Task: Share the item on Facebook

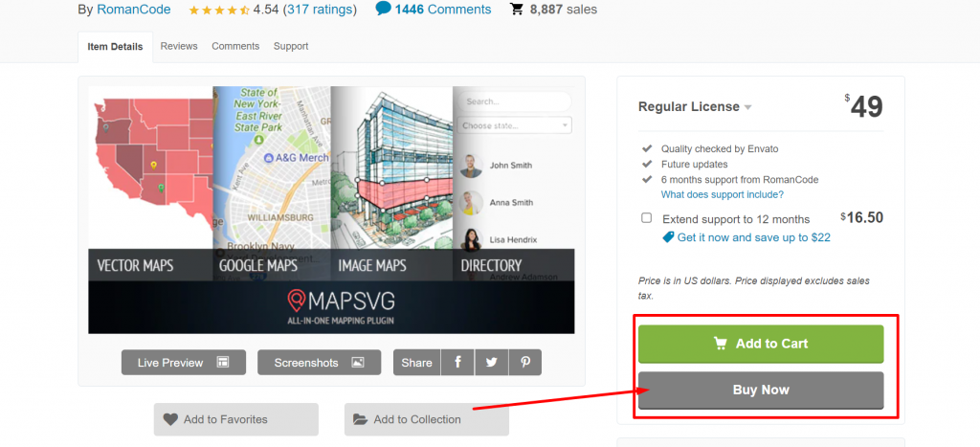Action: click(x=457, y=363)
